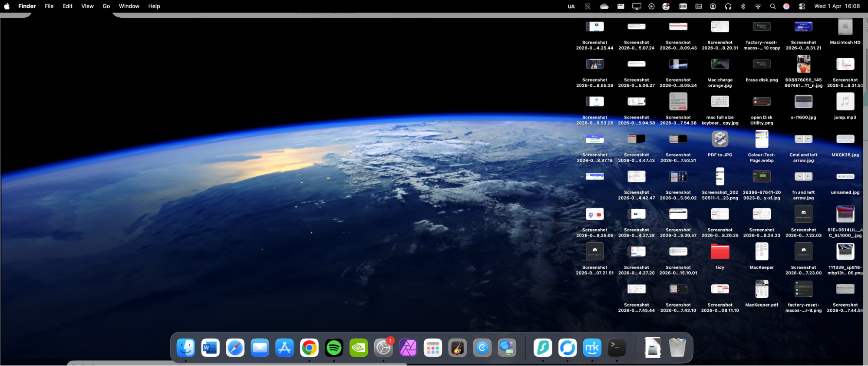Open Google Chrome from the Dock

click(310, 348)
